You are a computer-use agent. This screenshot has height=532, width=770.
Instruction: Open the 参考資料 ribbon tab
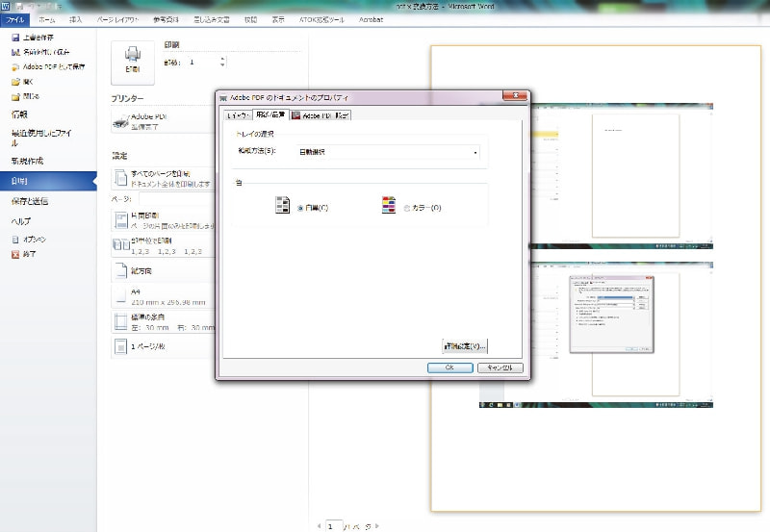(166, 19)
